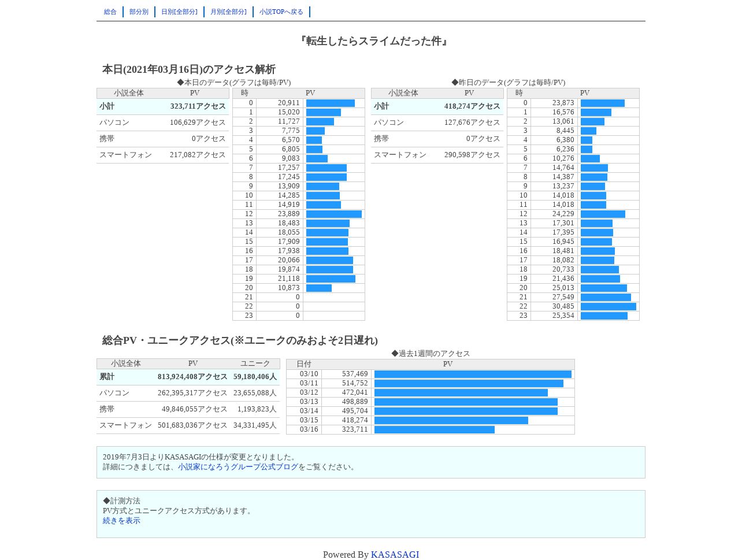
Task: Open 小説家になろうグループ公式ブログ link
Action: tap(238, 467)
